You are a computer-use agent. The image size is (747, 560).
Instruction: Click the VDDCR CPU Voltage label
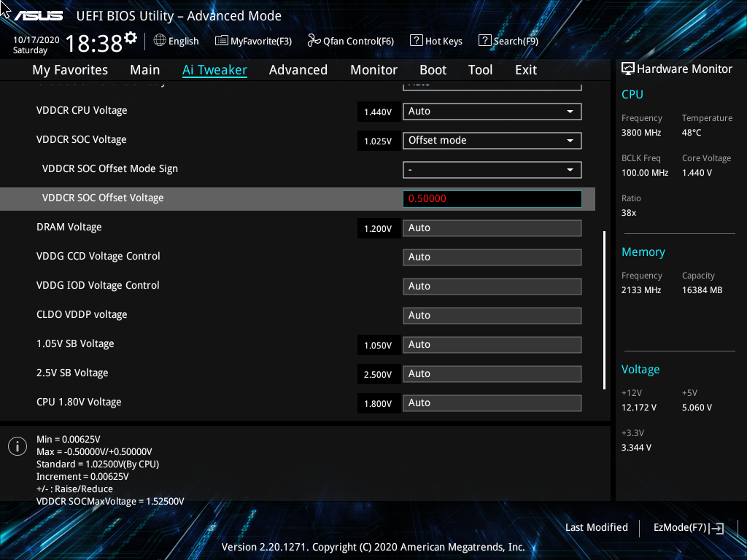click(82, 111)
